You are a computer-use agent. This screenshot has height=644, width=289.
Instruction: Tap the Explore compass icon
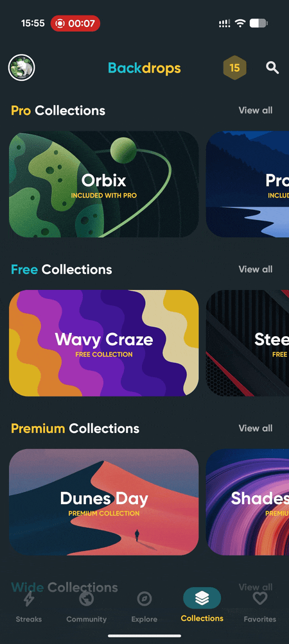tap(144, 598)
